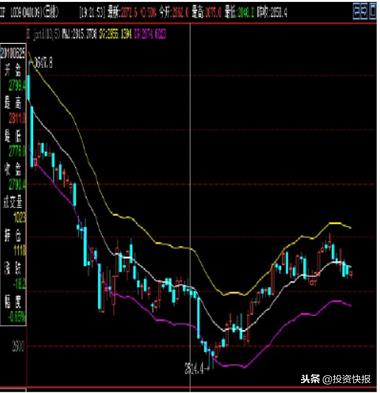Select the 昨收 previous close in header

pyautogui.click(x=272, y=13)
